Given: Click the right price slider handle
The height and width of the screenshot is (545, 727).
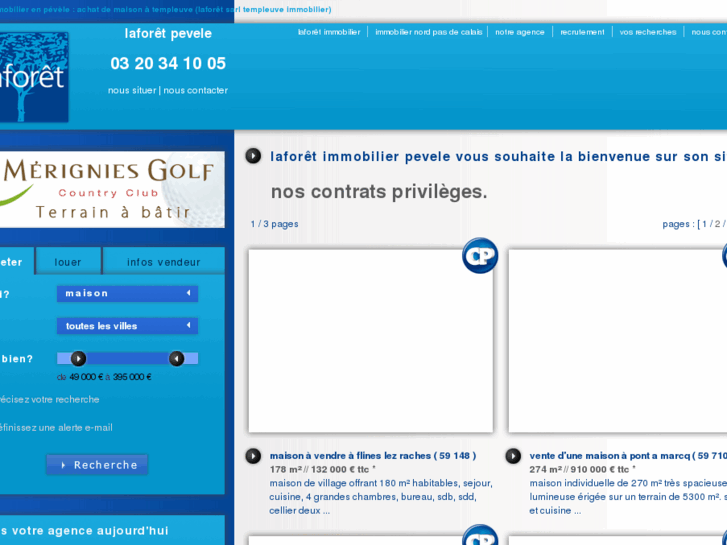Looking at the screenshot, I should [177, 359].
